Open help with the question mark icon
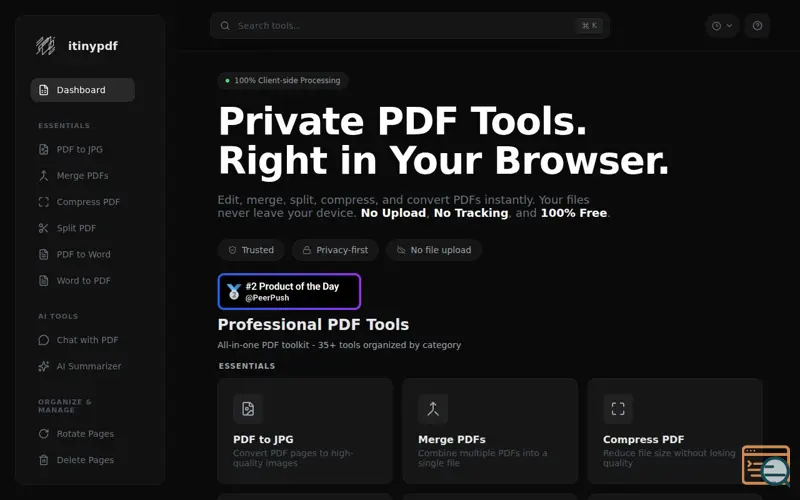 757,26
